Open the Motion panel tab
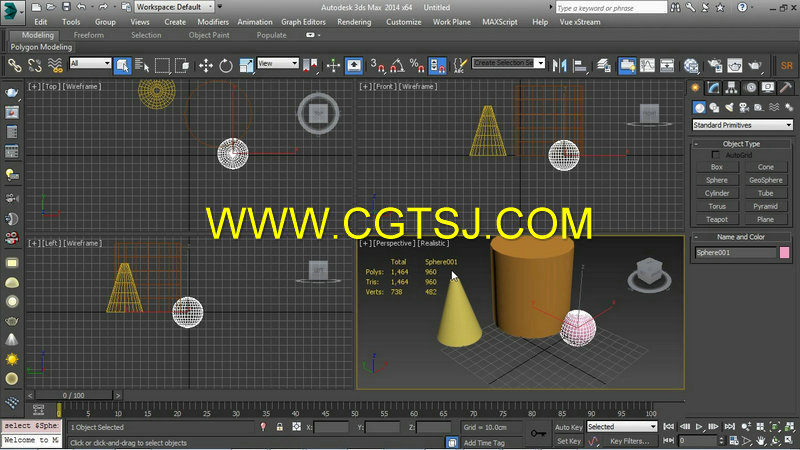800x450 pixels. click(751, 88)
